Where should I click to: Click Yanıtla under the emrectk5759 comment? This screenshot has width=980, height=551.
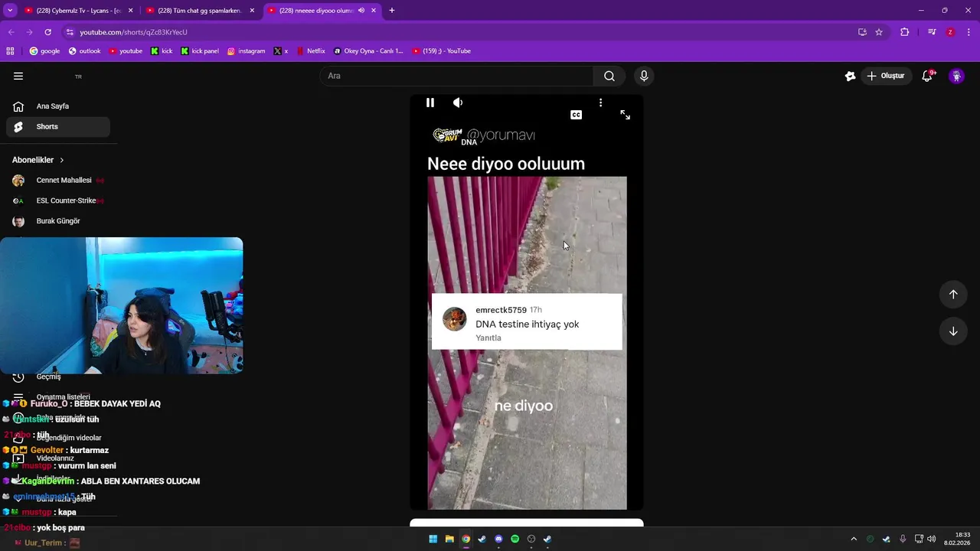pos(488,337)
